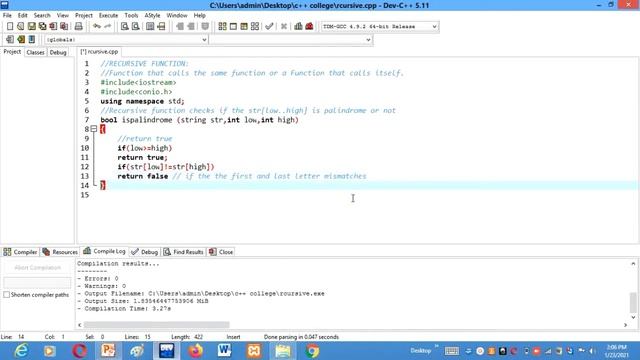Click the compile log scroll right arrow
Screen dimensions: 640x360
click(x=625, y=325)
